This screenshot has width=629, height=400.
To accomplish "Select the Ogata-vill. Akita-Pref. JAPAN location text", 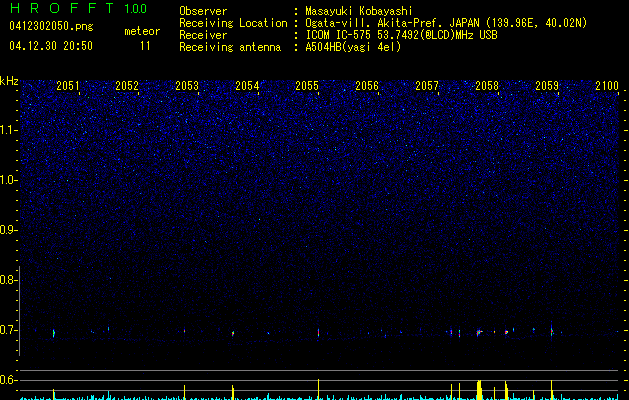I will point(446,23).
